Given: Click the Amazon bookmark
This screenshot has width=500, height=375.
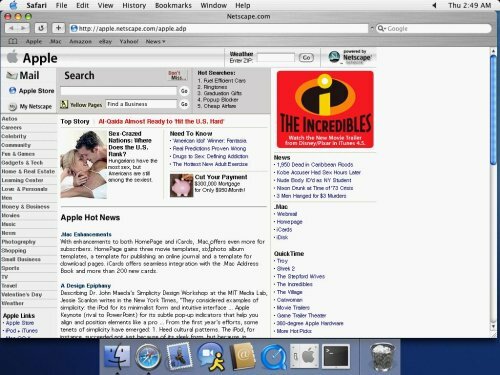Looking at the screenshot, I should click(80, 41).
